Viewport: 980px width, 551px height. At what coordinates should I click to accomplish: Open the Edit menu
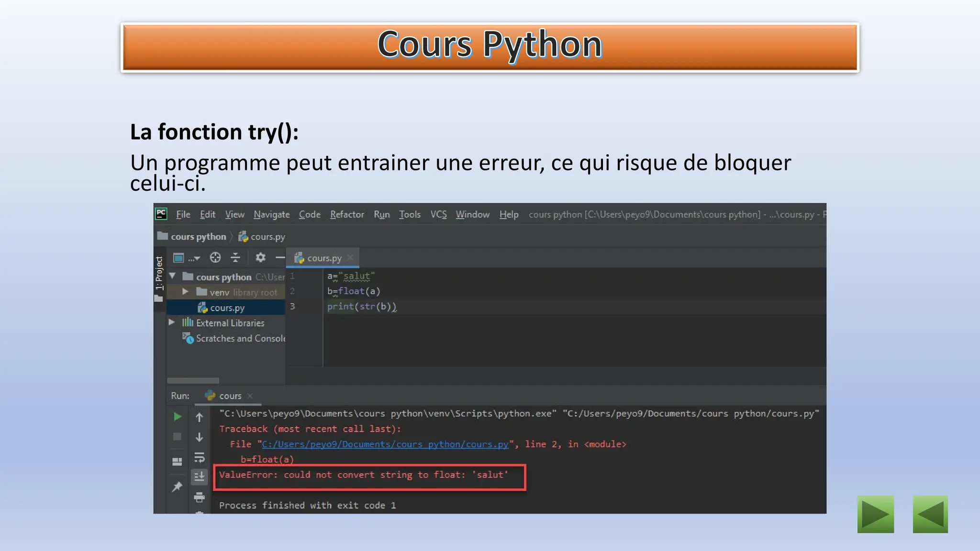pos(207,214)
